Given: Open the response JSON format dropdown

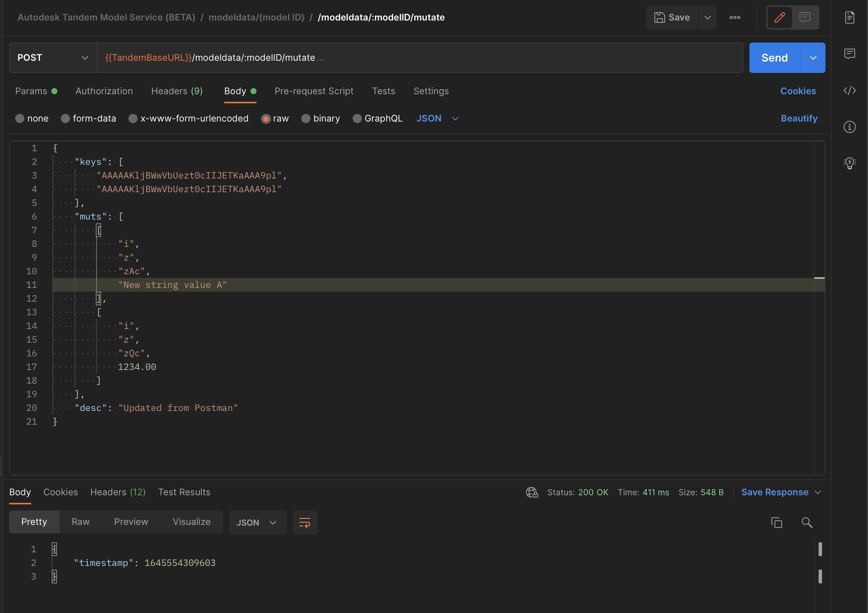Looking at the screenshot, I should tap(257, 523).
